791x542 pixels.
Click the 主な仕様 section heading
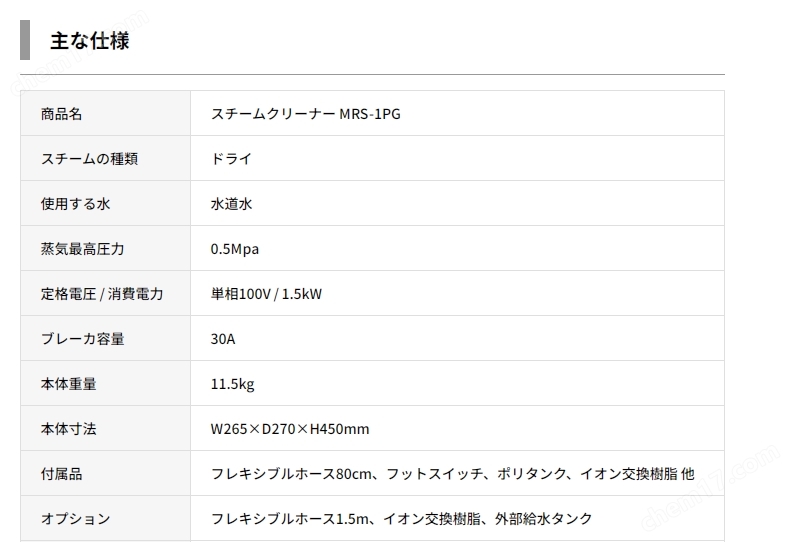[x=90, y=40]
